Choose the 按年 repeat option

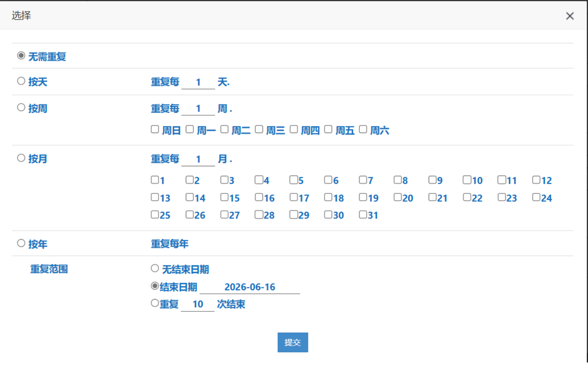21,243
